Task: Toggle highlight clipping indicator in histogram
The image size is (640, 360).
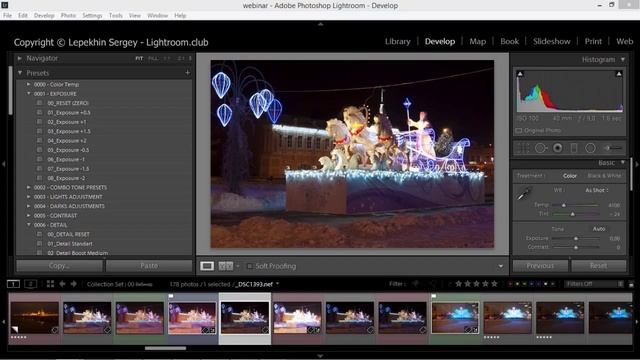Action: 619,74
